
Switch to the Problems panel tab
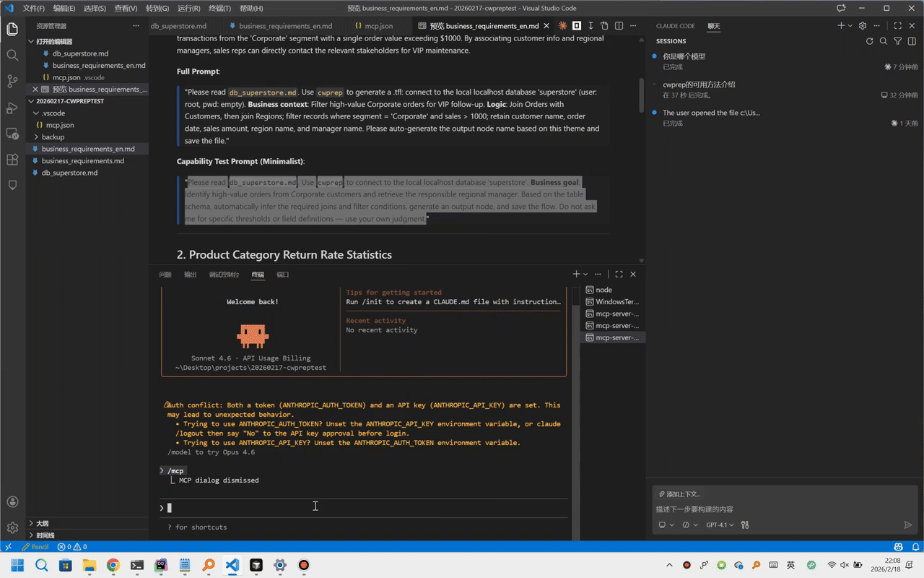165,275
